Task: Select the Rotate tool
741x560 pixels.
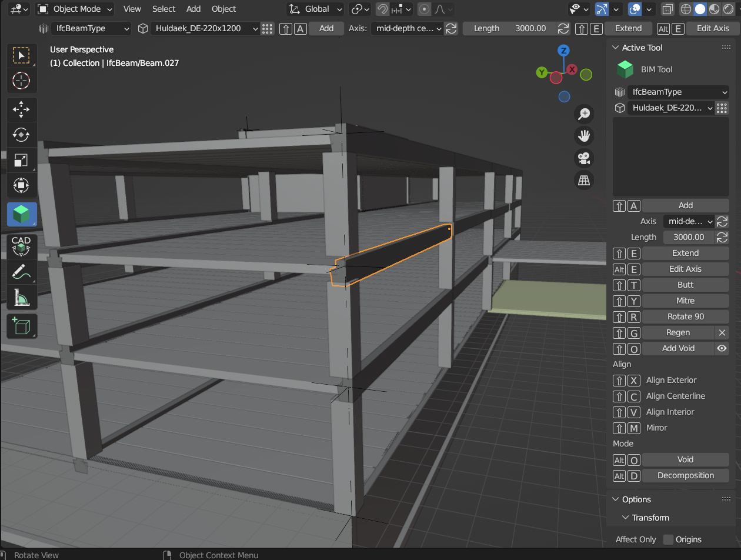Action: tap(21, 135)
